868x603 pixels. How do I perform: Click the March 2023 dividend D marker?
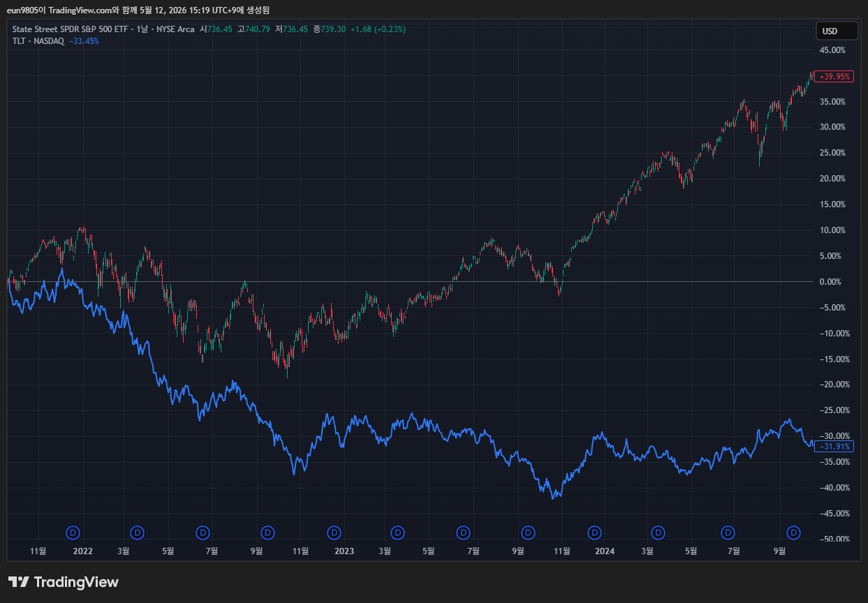[x=398, y=533]
